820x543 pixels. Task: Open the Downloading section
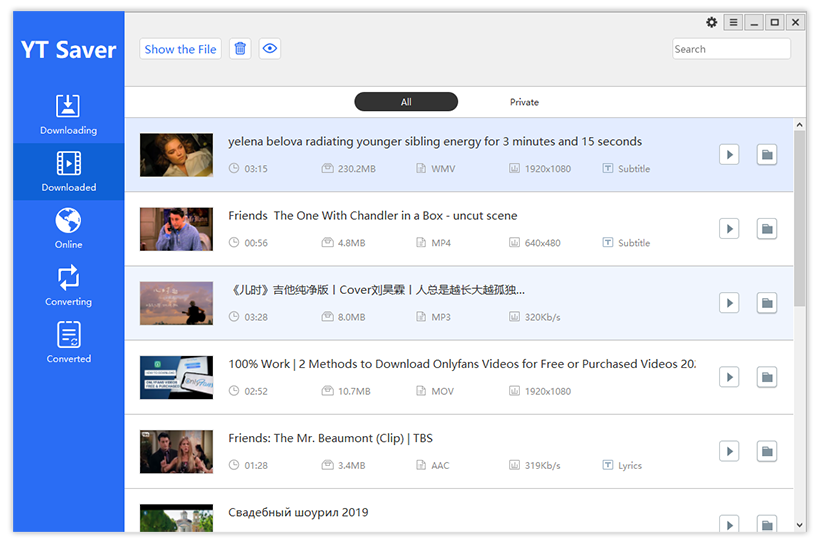tap(69, 115)
